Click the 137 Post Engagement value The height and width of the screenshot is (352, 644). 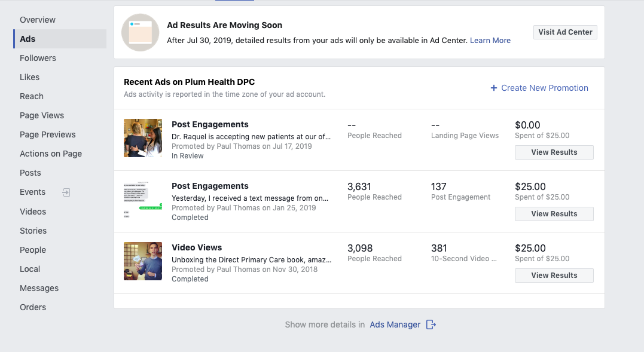tap(439, 186)
